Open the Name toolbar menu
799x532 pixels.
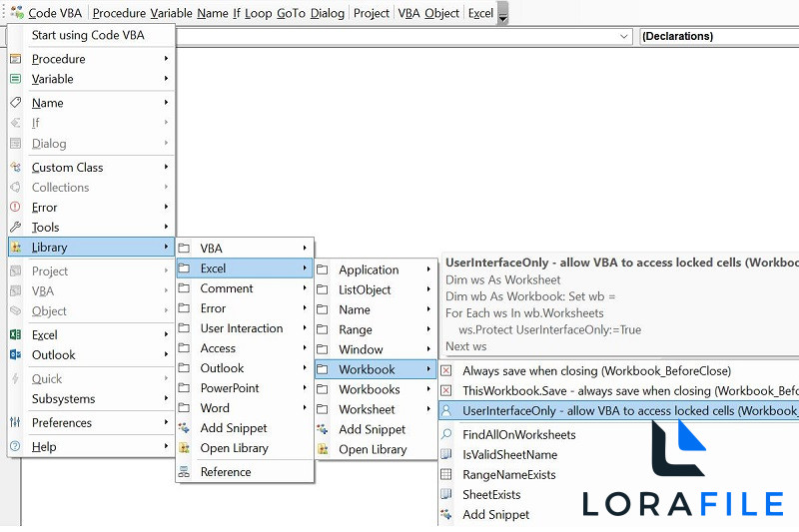213,13
